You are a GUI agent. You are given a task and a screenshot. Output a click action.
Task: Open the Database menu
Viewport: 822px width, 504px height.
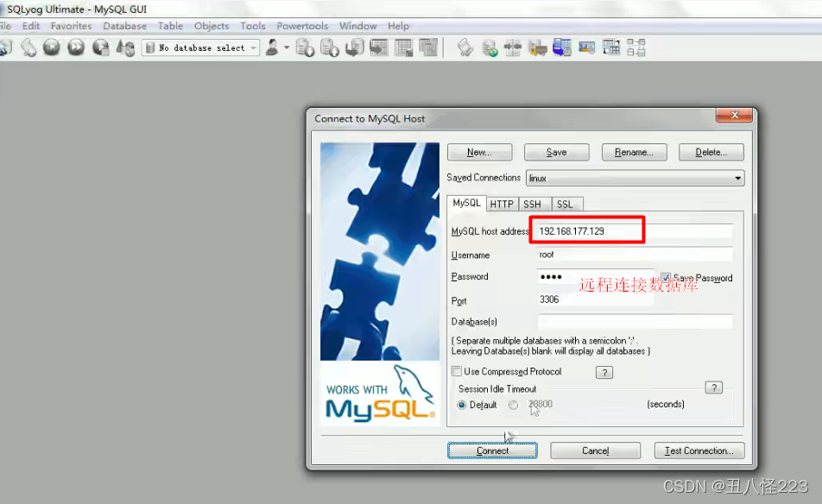pyautogui.click(x=124, y=26)
